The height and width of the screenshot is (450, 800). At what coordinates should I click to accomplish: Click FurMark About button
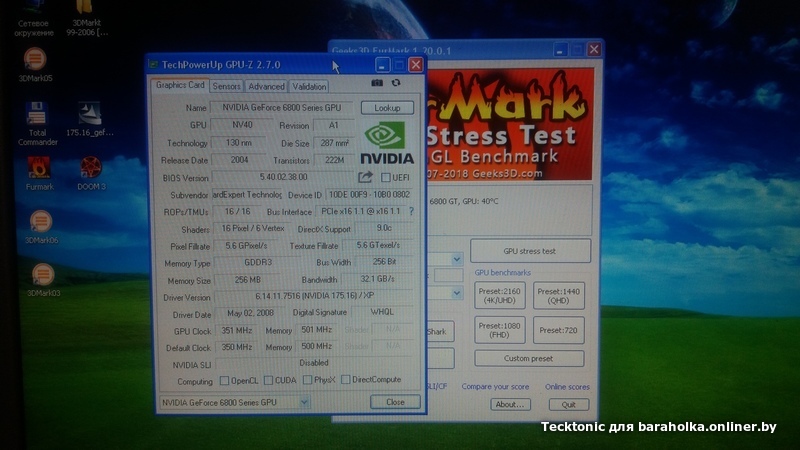(510, 404)
